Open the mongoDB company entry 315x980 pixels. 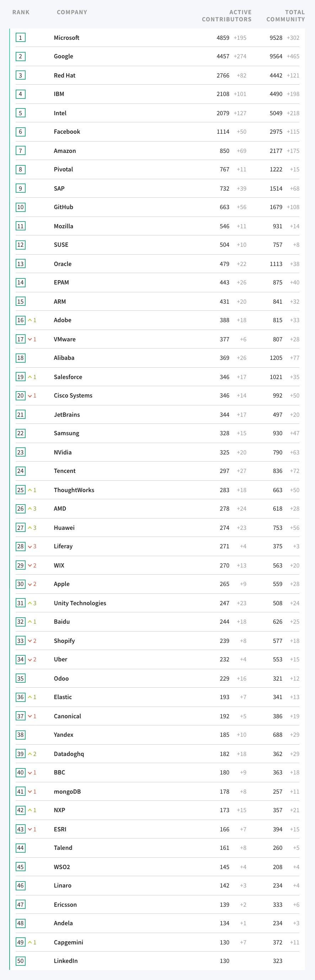(x=67, y=791)
